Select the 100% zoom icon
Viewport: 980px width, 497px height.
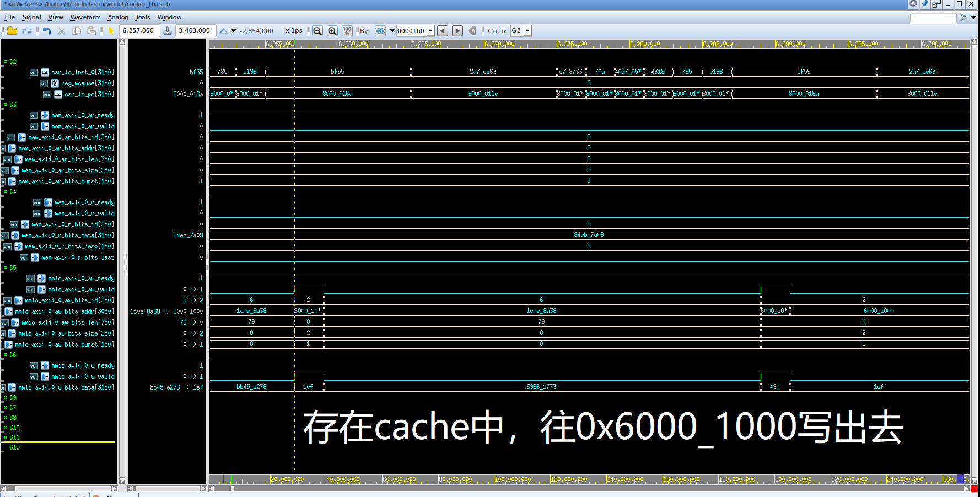click(x=347, y=30)
